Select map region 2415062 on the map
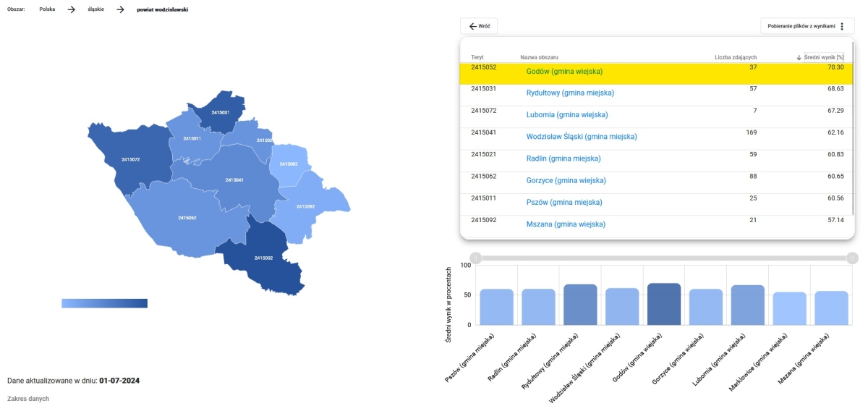Viewport: 868px width, 406px height. [x=187, y=218]
